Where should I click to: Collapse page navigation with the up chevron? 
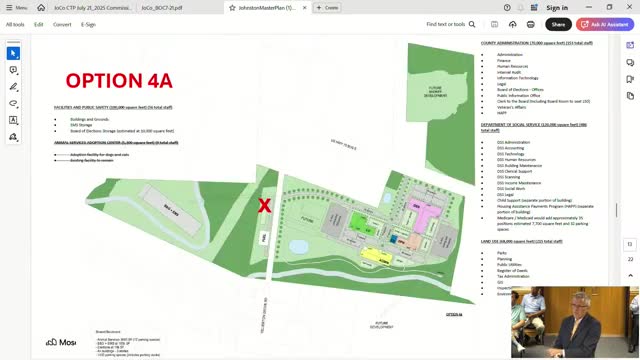tap(630, 276)
